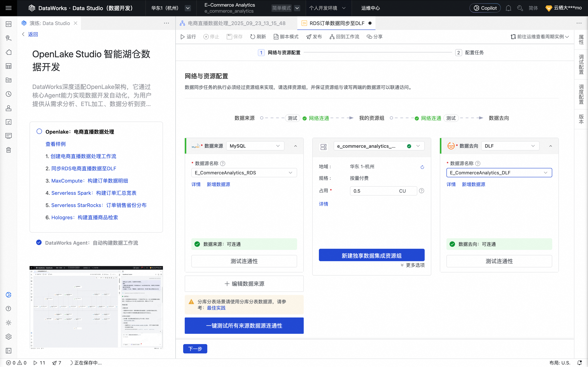Switch to script mode (脚本模式)
Screen dimensions: 588x367
pos(286,37)
